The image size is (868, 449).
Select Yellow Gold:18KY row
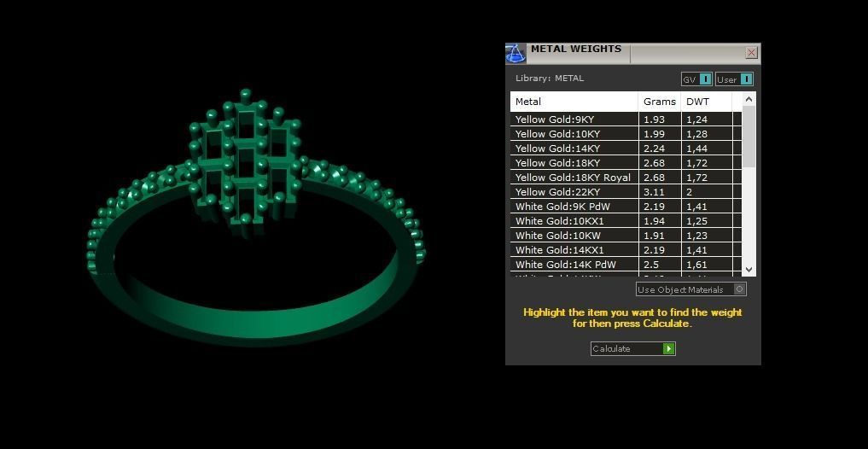click(x=626, y=163)
